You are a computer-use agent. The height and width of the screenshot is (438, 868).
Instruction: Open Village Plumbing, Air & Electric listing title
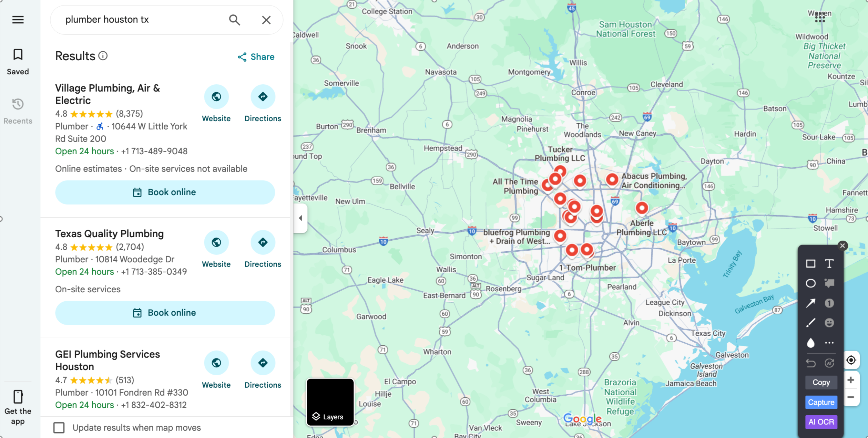[108, 94]
